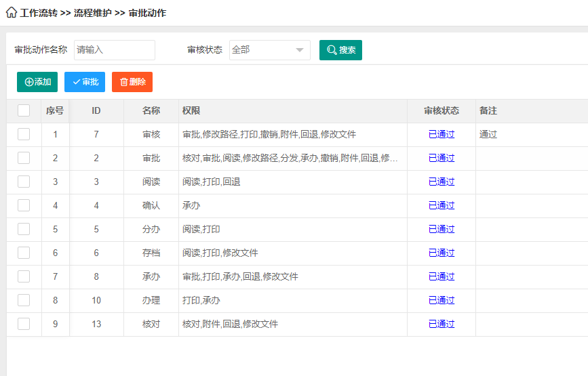Open 已通过 link in 分办 row

(x=442, y=229)
